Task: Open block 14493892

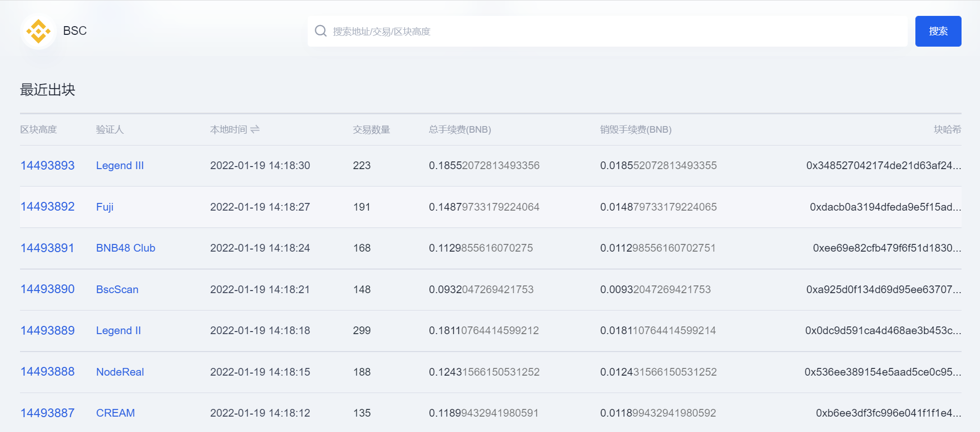Action: tap(48, 207)
